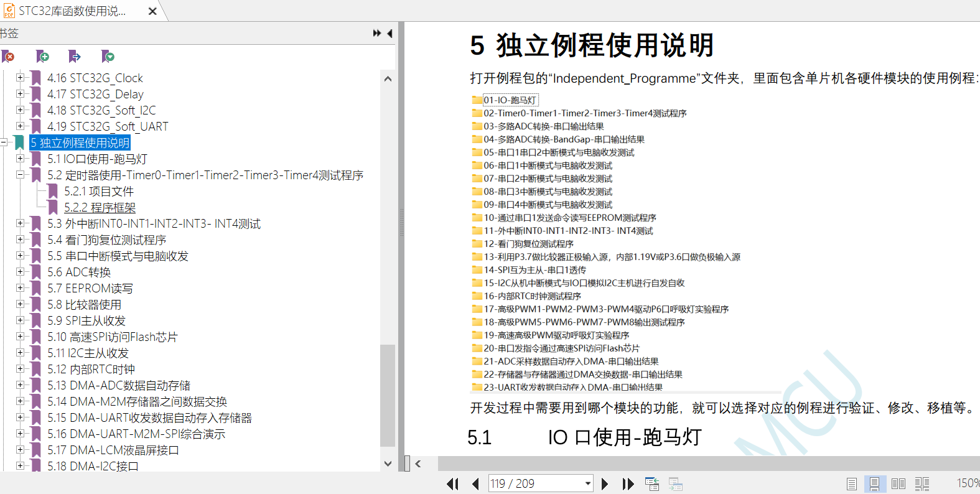Collapse the bookmarks panel with left triangle
Viewport: 980px width, 494px height.
[390, 33]
